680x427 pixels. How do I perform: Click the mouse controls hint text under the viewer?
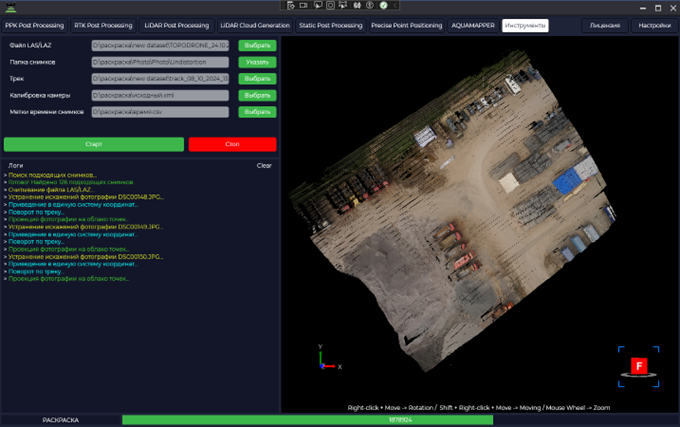[x=479, y=407]
